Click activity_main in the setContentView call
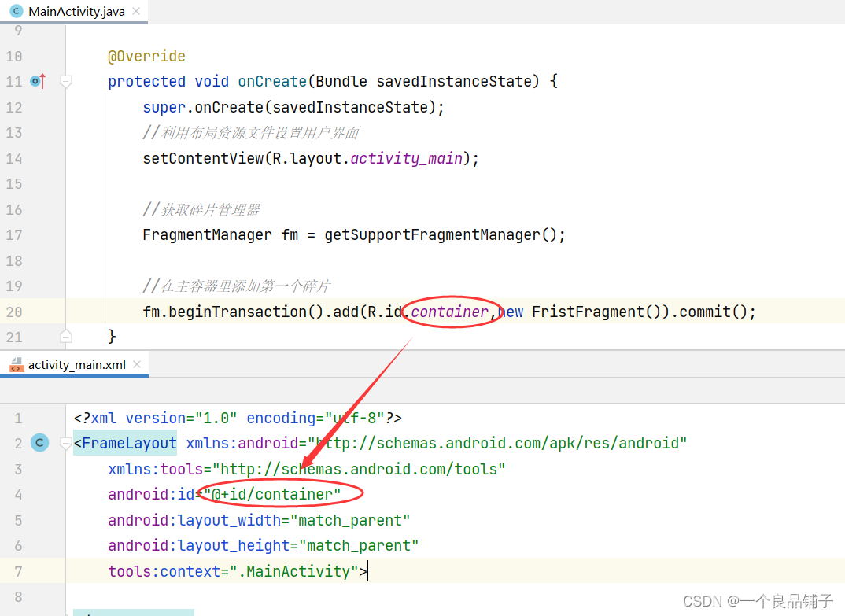Image resolution: width=845 pixels, height=616 pixels. coord(406,158)
